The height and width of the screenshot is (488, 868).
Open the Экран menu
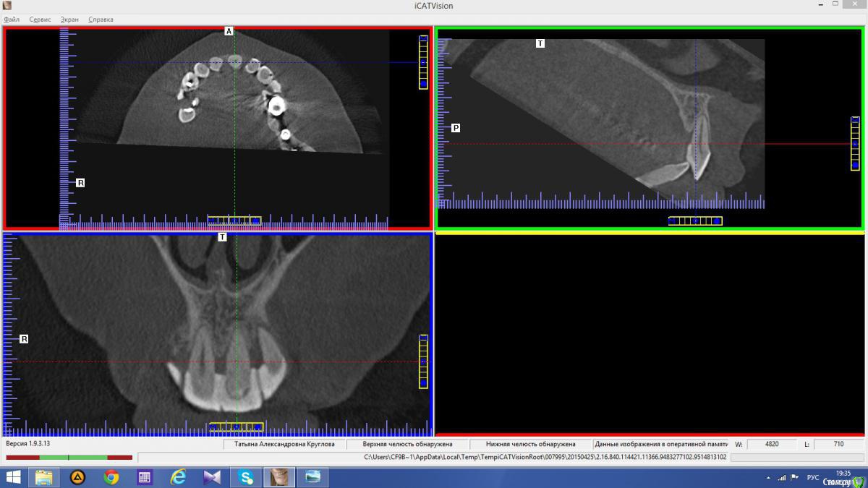click(x=69, y=20)
